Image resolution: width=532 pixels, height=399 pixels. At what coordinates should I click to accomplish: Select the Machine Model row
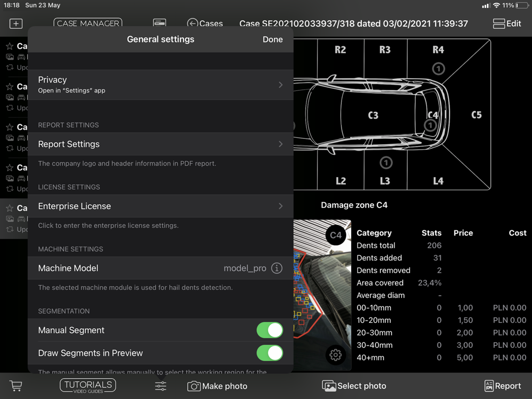pyautogui.click(x=161, y=268)
